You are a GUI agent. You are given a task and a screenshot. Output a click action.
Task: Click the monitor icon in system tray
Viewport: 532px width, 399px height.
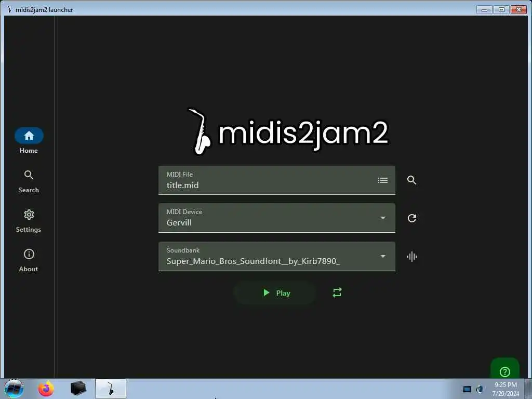[x=467, y=389]
